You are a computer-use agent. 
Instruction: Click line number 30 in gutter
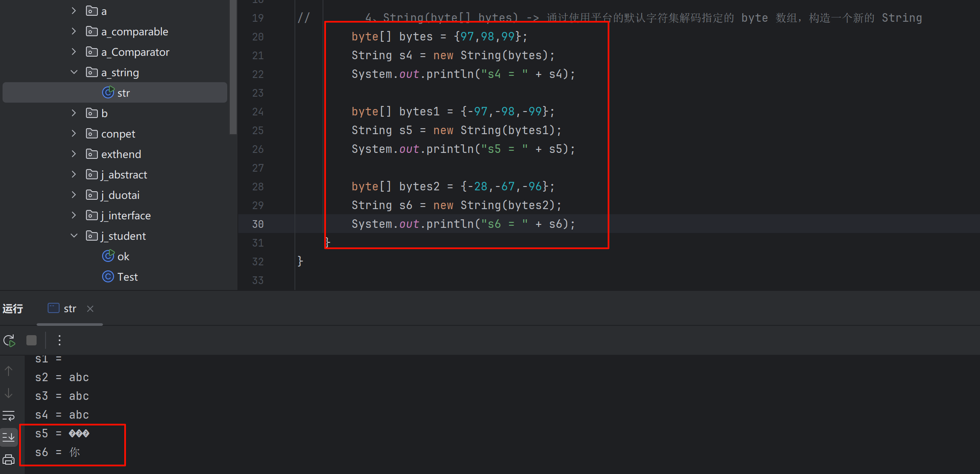[258, 224]
